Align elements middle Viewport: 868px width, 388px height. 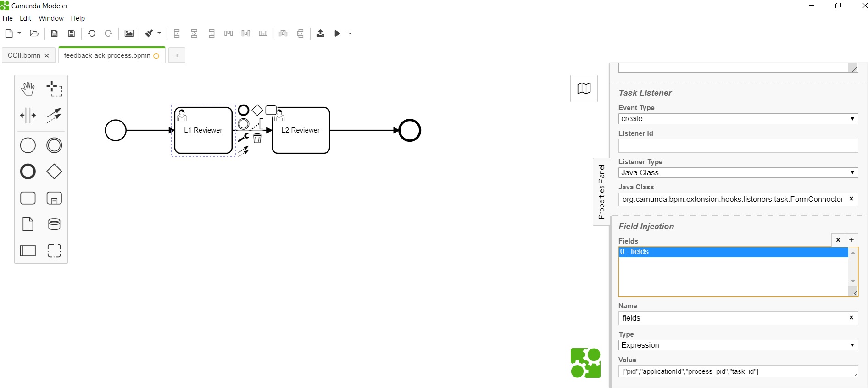point(246,33)
